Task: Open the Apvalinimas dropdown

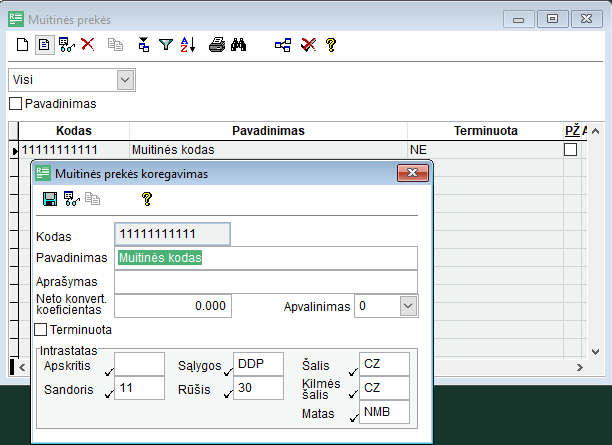Action: (408, 306)
